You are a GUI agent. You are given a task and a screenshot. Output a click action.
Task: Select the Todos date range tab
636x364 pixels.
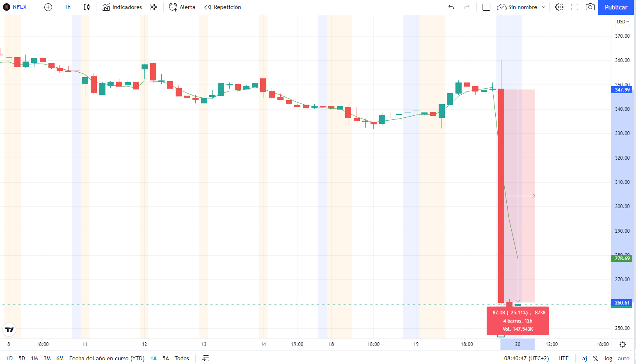pos(182,358)
